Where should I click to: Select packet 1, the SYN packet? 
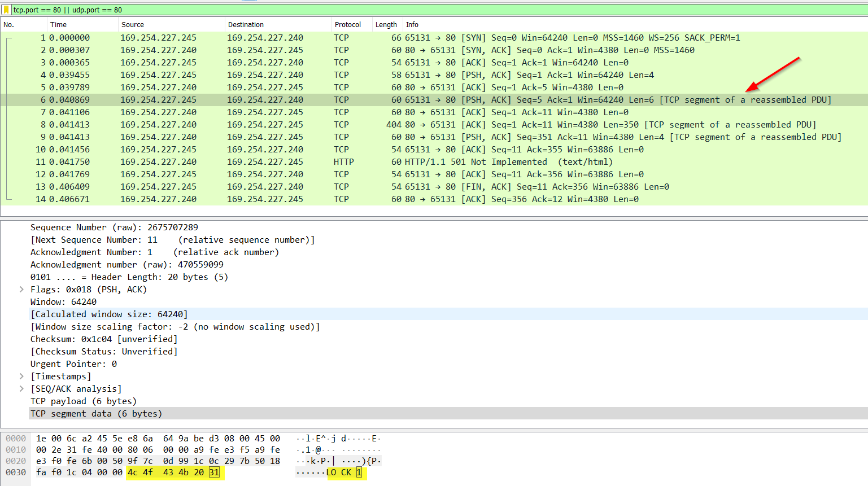click(x=434, y=38)
